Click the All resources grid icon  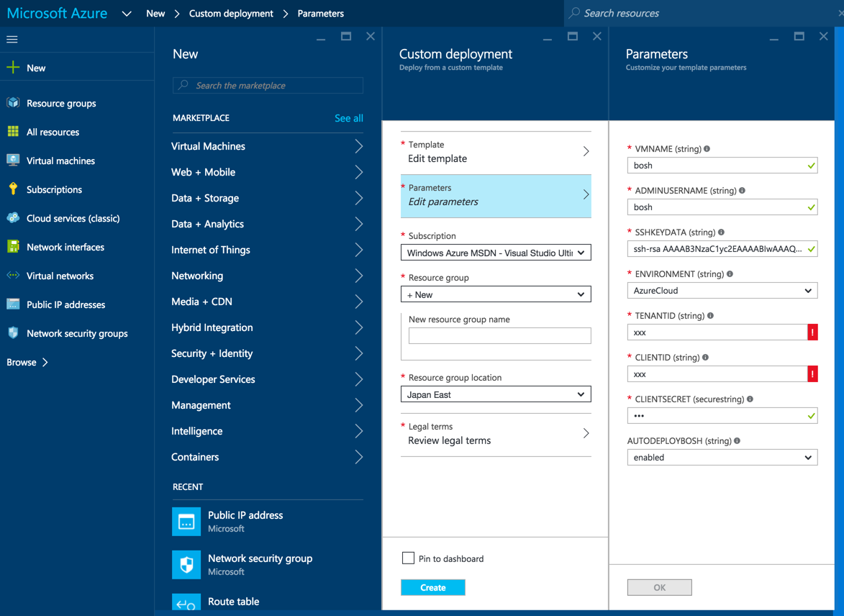13,132
